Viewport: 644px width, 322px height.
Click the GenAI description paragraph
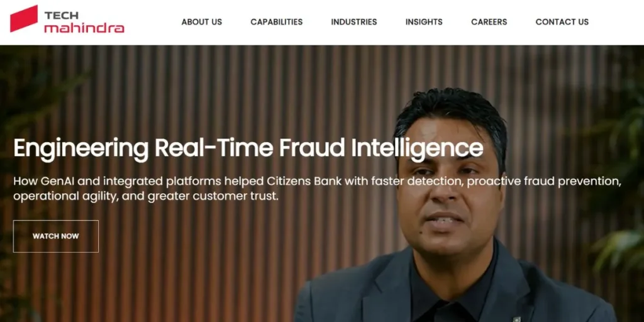pyautogui.click(x=317, y=189)
